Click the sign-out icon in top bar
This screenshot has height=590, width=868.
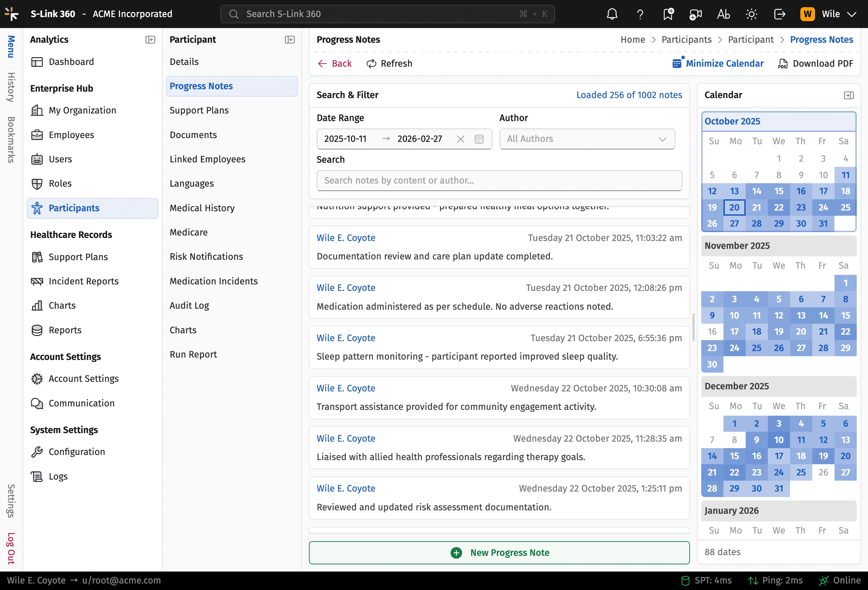coord(779,14)
